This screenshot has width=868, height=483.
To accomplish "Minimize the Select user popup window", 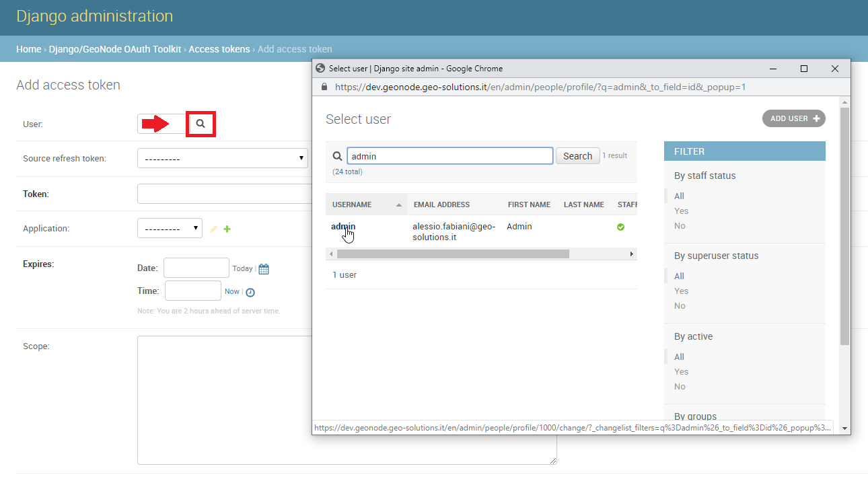I will point(774,69).
